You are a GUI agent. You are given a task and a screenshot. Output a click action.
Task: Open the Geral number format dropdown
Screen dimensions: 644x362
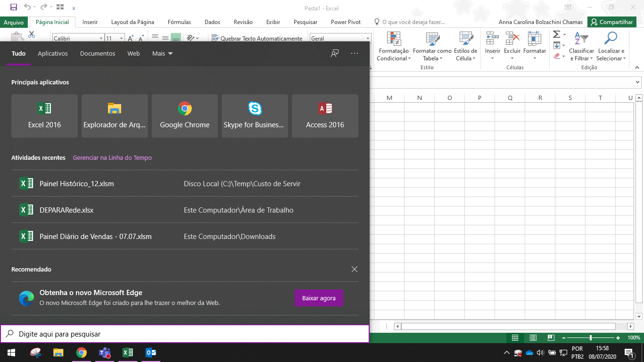(368, 39)
